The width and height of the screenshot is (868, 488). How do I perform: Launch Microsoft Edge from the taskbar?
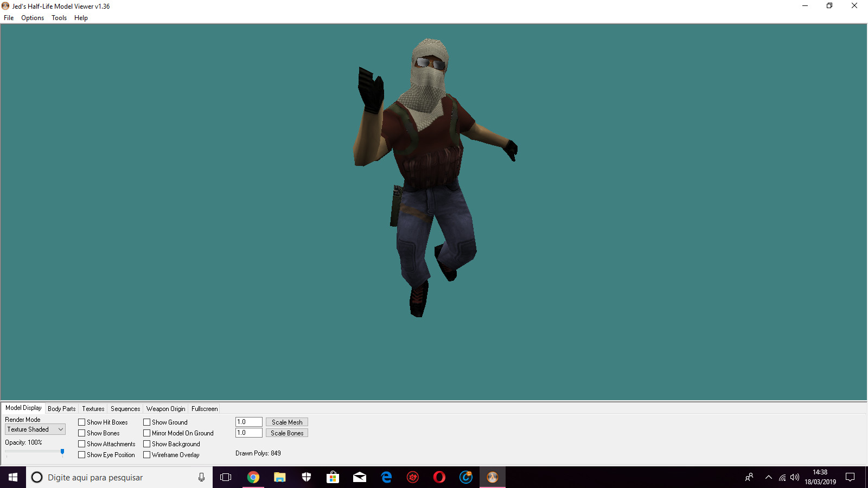386,477
